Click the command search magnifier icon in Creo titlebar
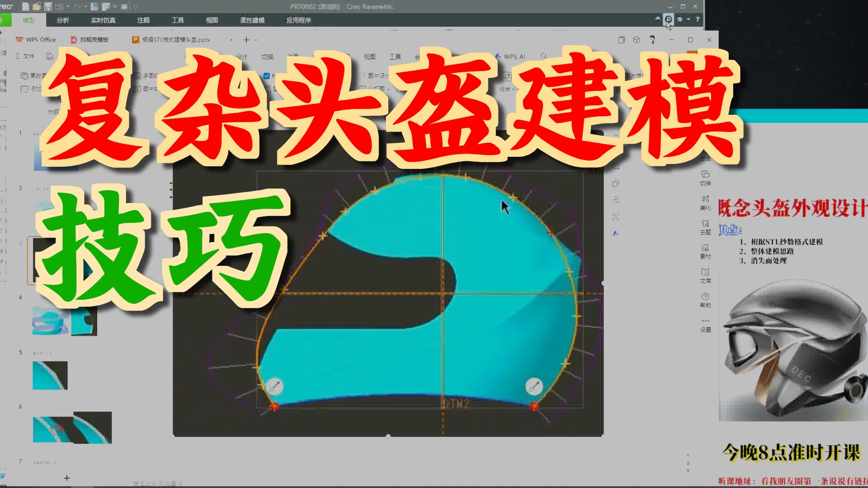This screenshot has height=488, width=868. [669, 19]
